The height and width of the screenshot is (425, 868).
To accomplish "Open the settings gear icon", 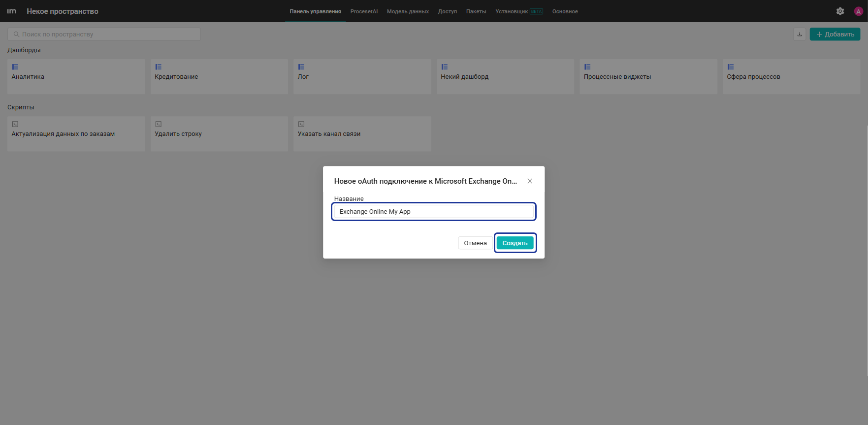I will coord(840,11).
